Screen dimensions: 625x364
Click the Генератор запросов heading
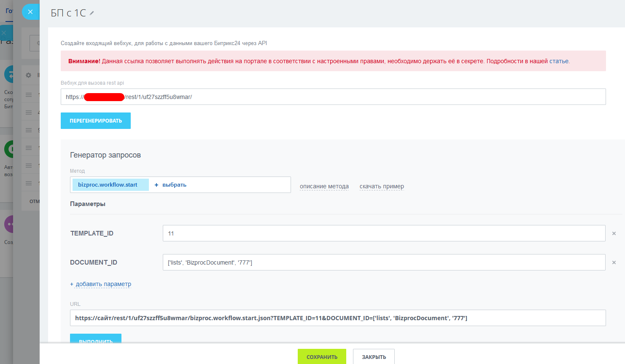(x=105, y=155)
